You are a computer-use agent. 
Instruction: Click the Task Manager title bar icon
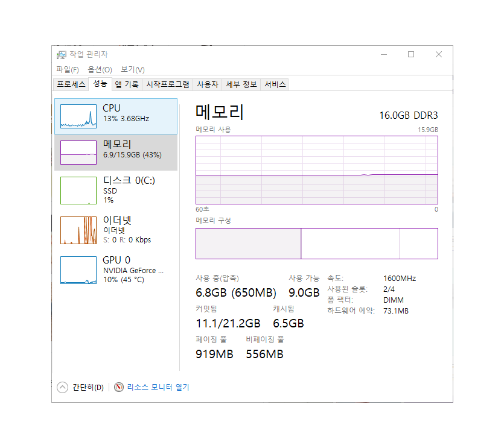click(x=61, y=55)
